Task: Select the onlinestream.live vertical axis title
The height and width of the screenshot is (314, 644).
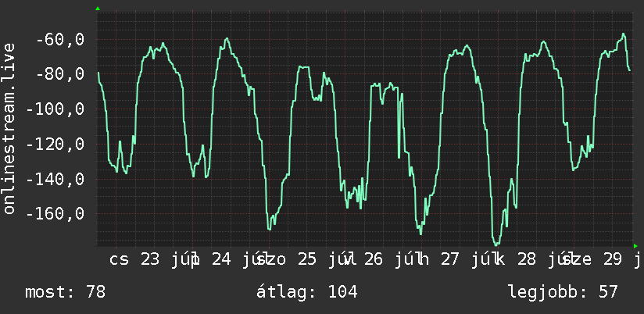Action: [9, 128]
